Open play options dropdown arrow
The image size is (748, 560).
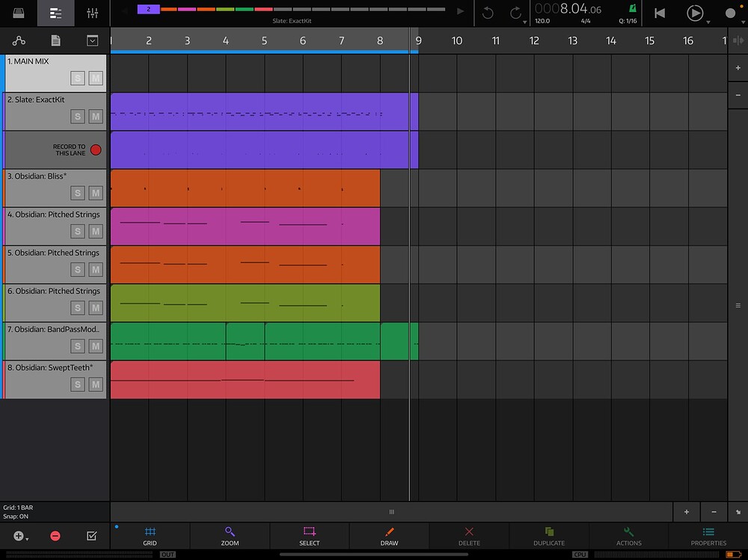[x=708, y=22]
